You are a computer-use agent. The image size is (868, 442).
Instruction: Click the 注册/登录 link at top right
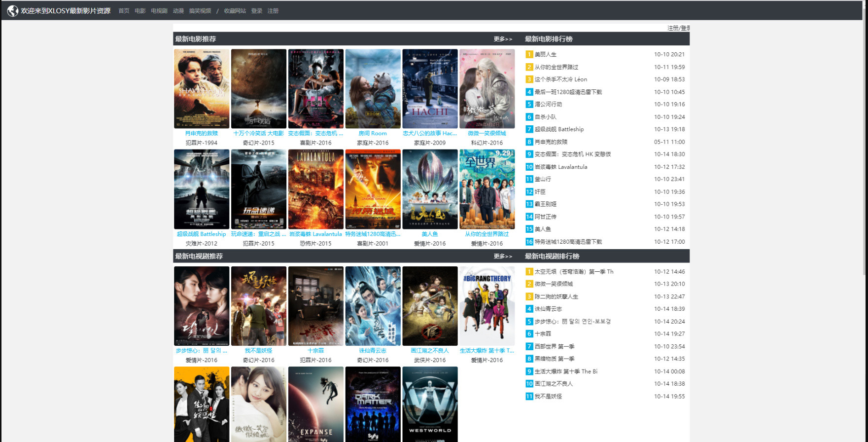coord(679,28)
